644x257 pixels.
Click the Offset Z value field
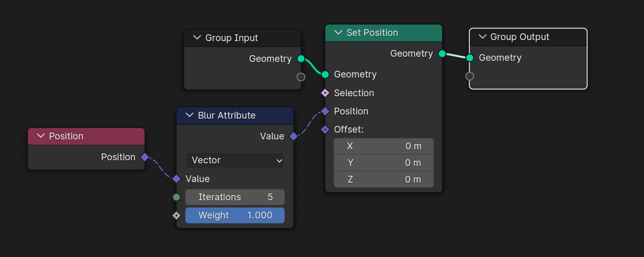[x=383, y=179]
